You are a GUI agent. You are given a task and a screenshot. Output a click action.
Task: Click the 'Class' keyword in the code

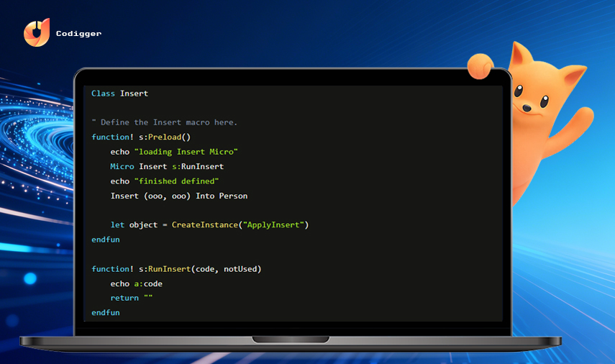coord(103,94)
